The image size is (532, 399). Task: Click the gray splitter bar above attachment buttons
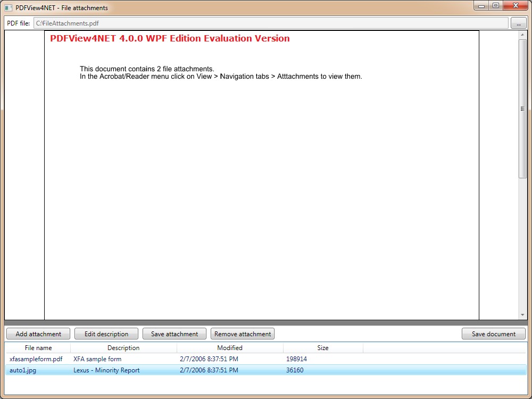pos(266,322)
